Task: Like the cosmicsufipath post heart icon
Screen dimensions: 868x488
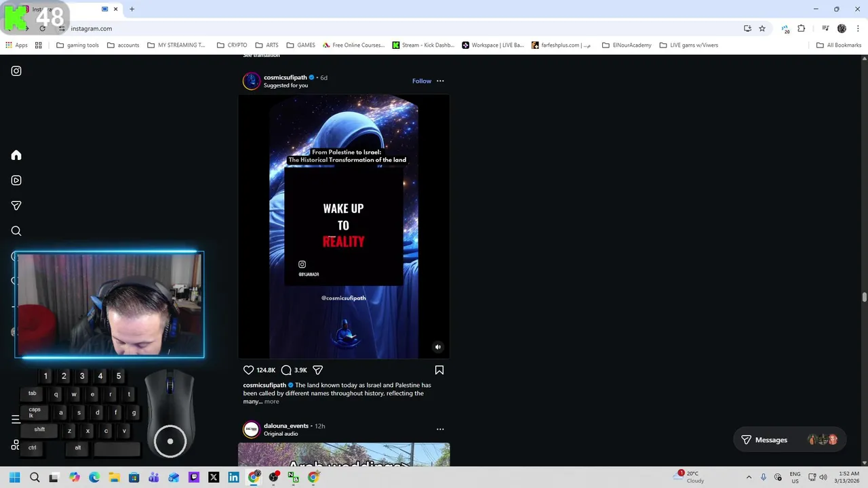Action: tap(249, 370)
